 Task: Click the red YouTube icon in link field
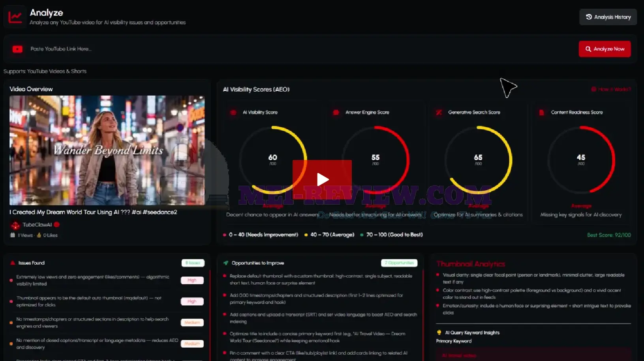click(x=17, y=49)
